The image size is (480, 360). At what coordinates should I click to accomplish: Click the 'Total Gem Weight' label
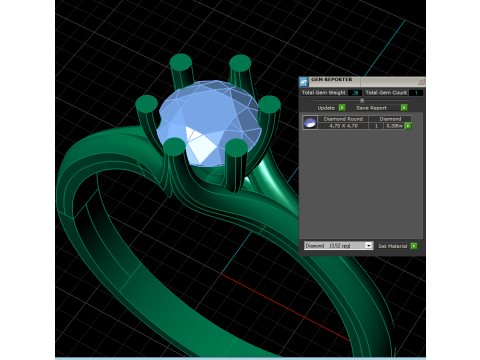click(323, 93)
